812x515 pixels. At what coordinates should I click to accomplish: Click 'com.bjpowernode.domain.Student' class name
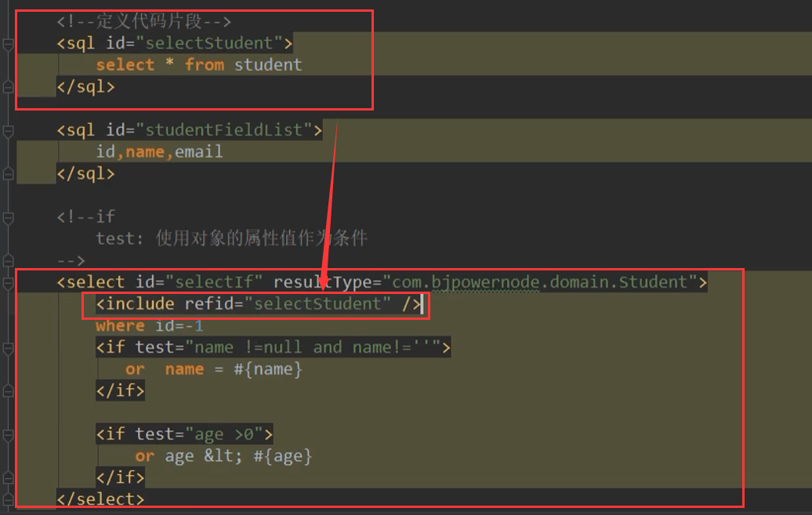click(539, 282)
